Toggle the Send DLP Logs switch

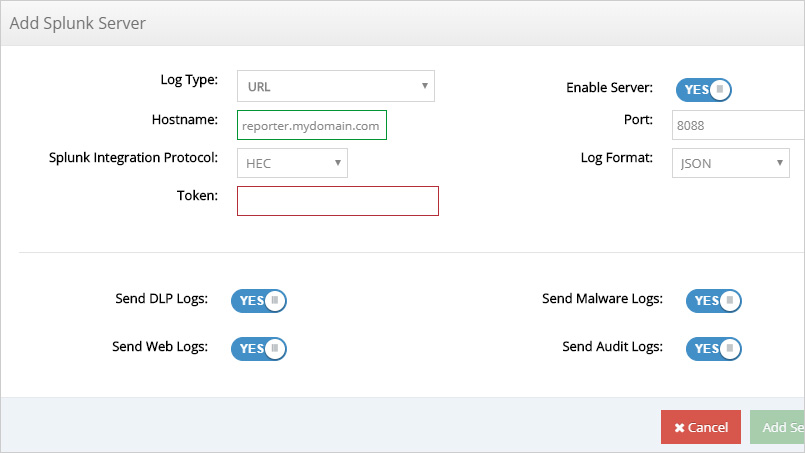click(259, 300)
